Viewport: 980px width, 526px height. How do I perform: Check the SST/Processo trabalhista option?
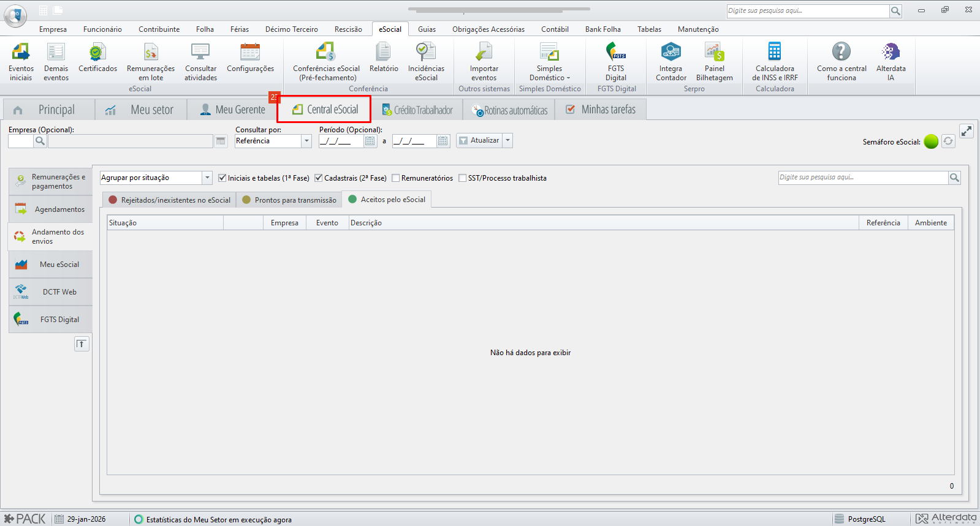coord(463,178)
